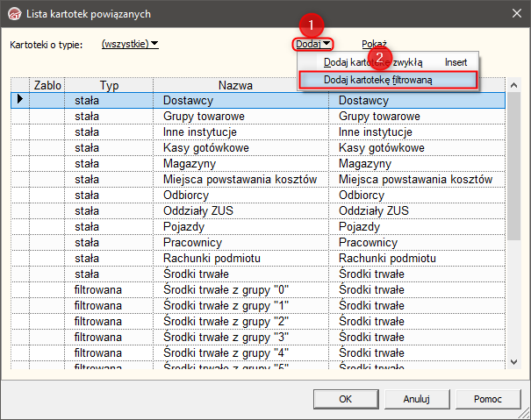Screen dimensions: 531x420
Task: Open the Dodaj dropdown menu
Action: 312,44
